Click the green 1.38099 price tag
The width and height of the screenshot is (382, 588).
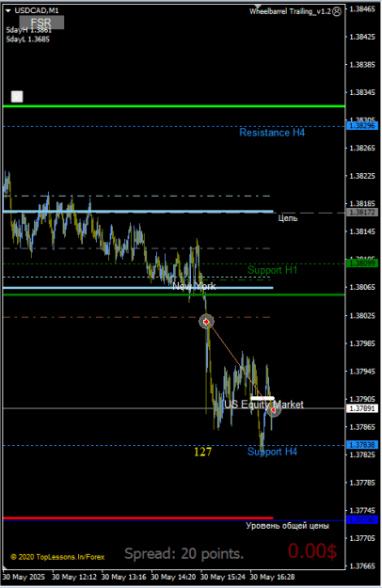[362, 263]
